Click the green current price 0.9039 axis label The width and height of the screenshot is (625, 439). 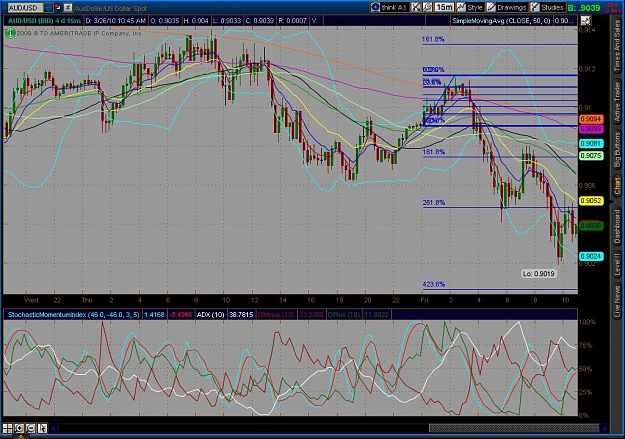coord(591,226)
